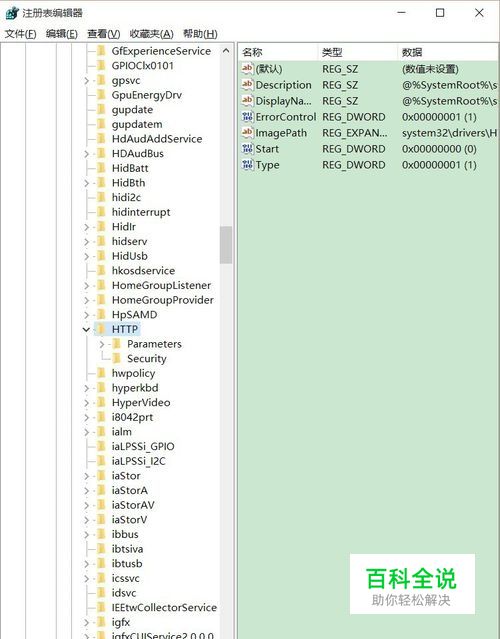Click the HidBatt folder icon
This screenshot has width=500, height=639.
(x=101, y=168)
